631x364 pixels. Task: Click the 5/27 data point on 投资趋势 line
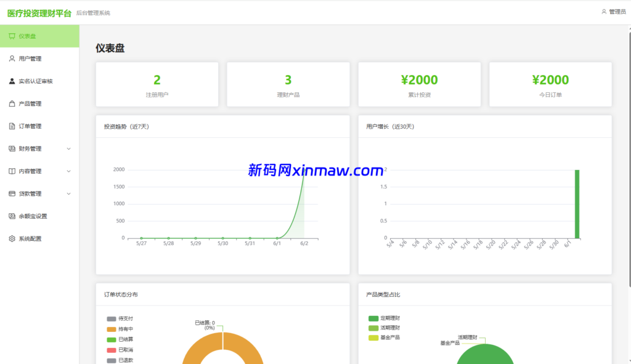pyautogui.click(x=141, y=238)
